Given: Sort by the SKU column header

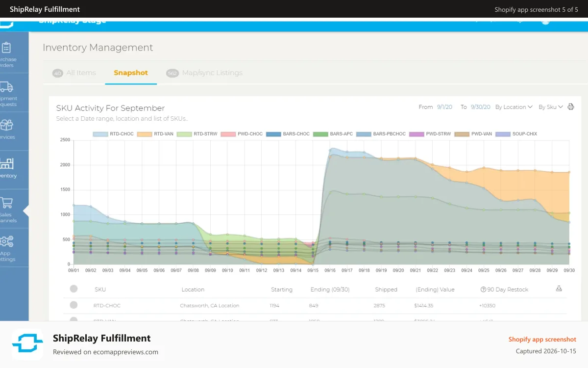Looking at the screenshot, I should (100, 289).
